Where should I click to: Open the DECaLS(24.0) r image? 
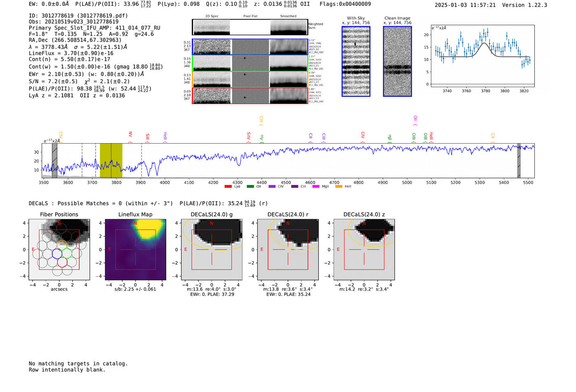(288, 249)
